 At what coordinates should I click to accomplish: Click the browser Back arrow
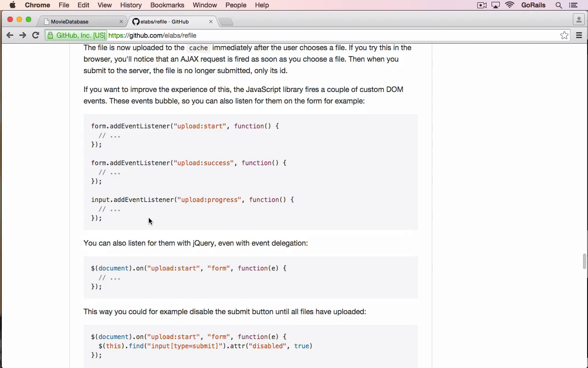click(10, 35)
